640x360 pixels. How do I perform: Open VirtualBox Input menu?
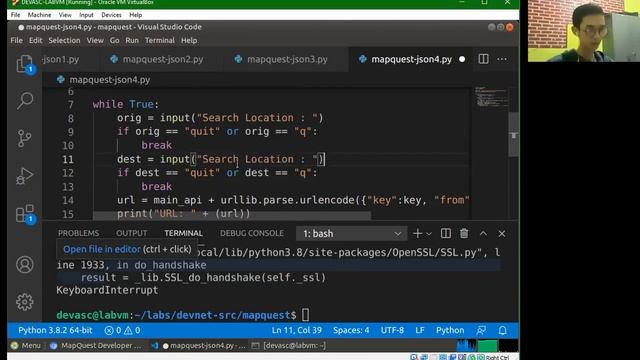[86, 15]
